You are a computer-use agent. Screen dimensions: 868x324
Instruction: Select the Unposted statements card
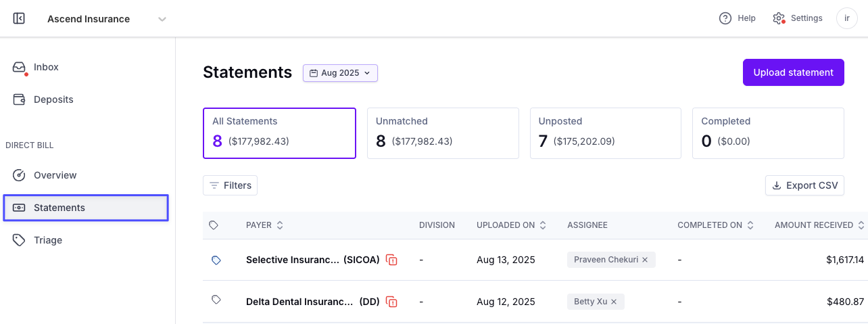tap(606, 133)
